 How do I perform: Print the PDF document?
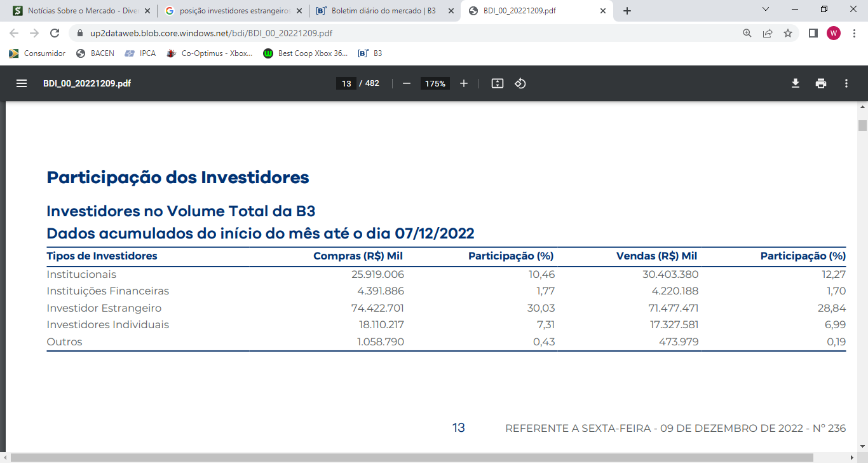point(821,83)
